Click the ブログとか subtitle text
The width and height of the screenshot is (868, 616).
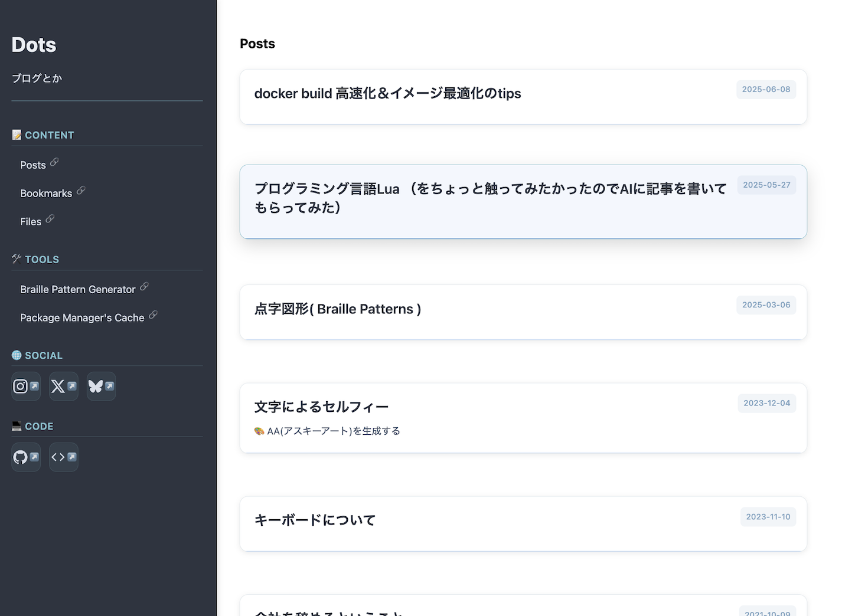(x=37, y=78)
